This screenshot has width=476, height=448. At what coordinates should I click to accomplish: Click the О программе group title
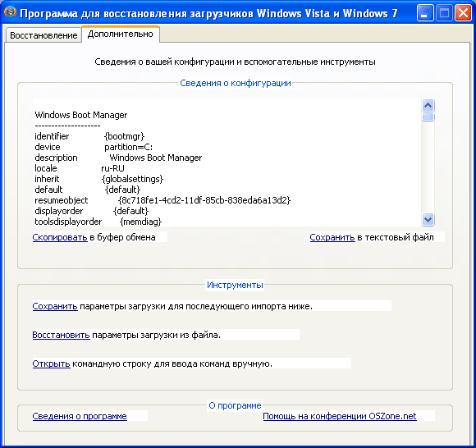click(x=235, y=405)
